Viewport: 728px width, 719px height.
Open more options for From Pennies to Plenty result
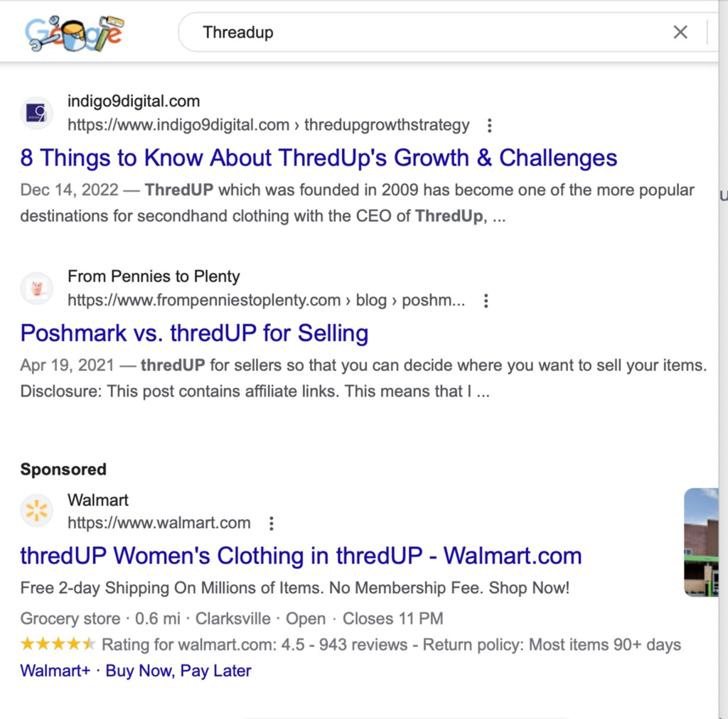click(x=486, y=301)
